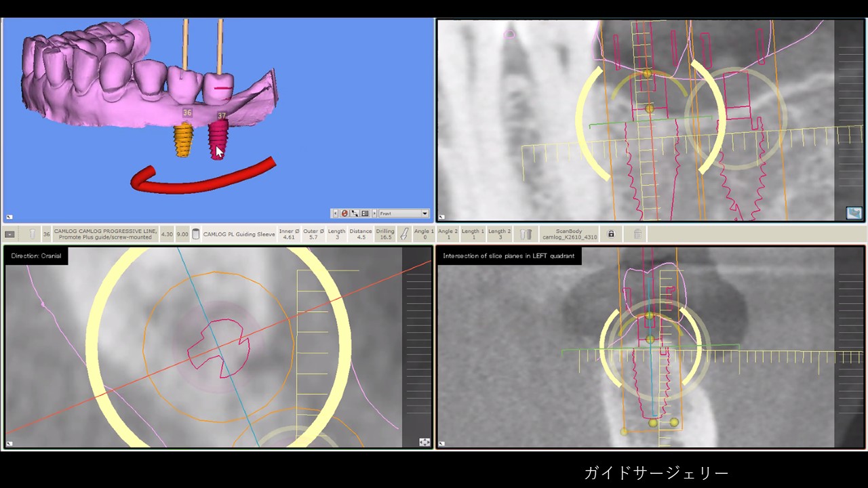Select implant number 36 in the toolbar
868x488 pixels.
pos(46,235)
